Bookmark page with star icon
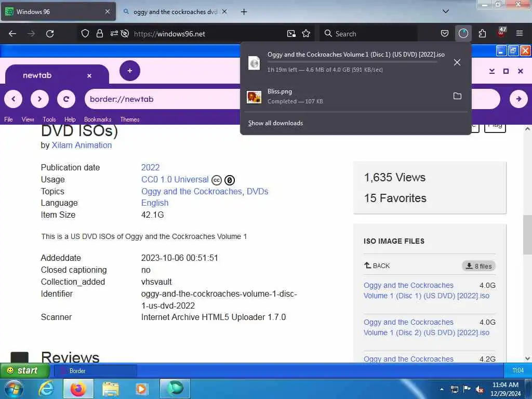The width and height of the screenshot is (532, 399). coord(306,34)
